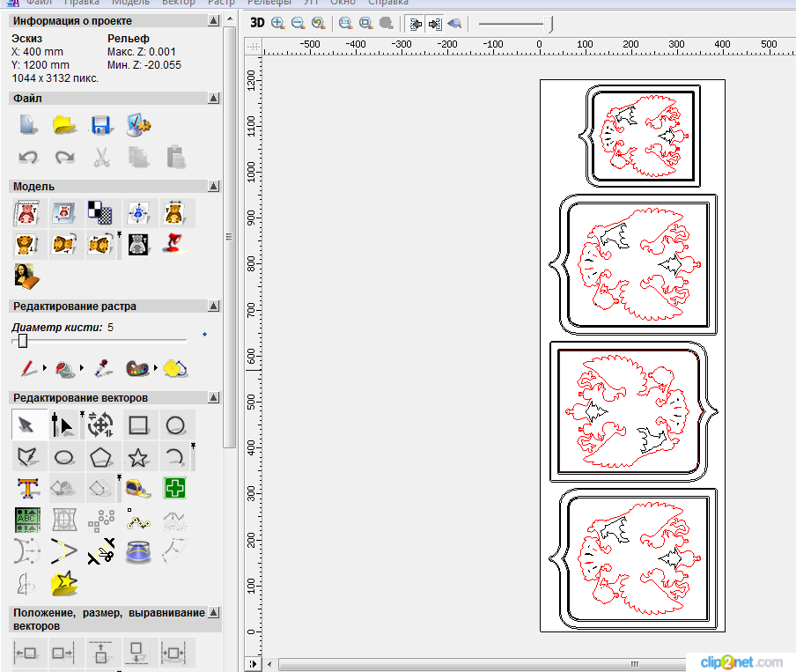Choose the arc drawing tool
The width and height of the screenshot is (796, 672).
coord(174,457)
